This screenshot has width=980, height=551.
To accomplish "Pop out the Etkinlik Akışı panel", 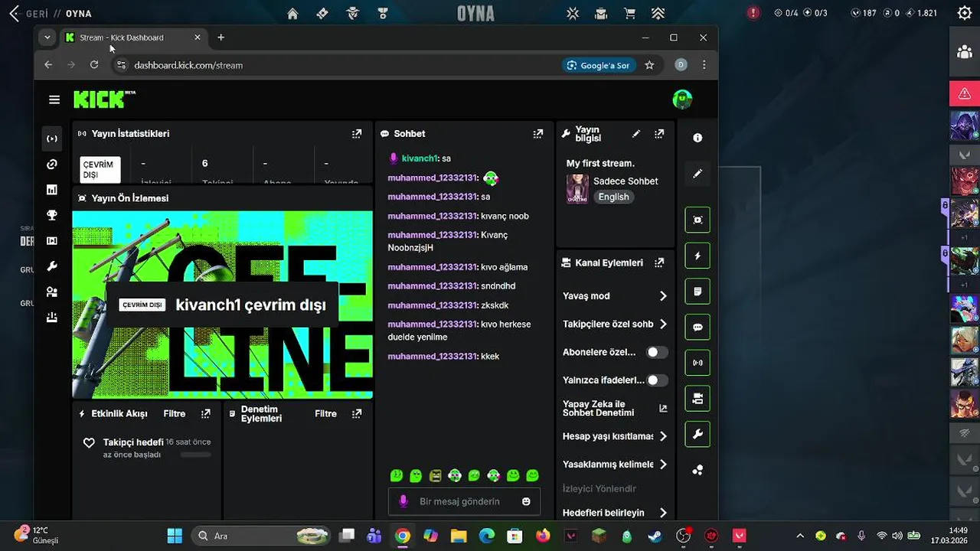I will point(206,413).
